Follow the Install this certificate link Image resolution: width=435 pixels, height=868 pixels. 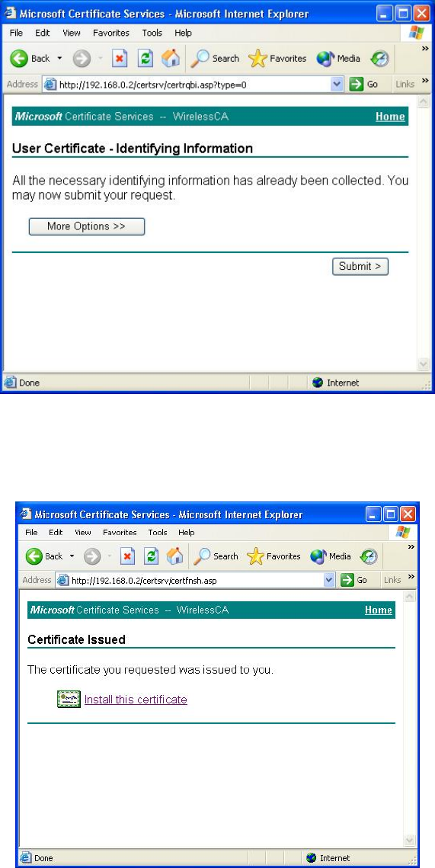(136, 700)
